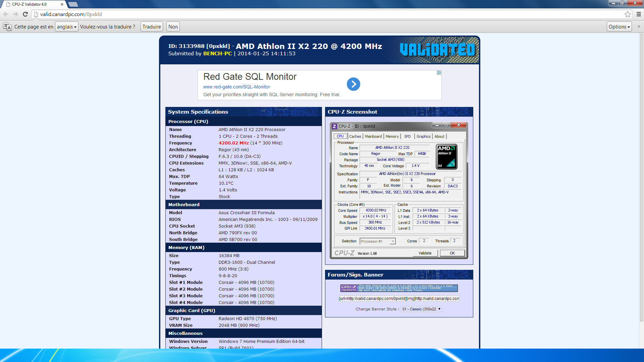The height and width of the screenshot is (362, 644).
Task: Select the Mainboard tab in CPU-Z
Action: pos(373,136)
